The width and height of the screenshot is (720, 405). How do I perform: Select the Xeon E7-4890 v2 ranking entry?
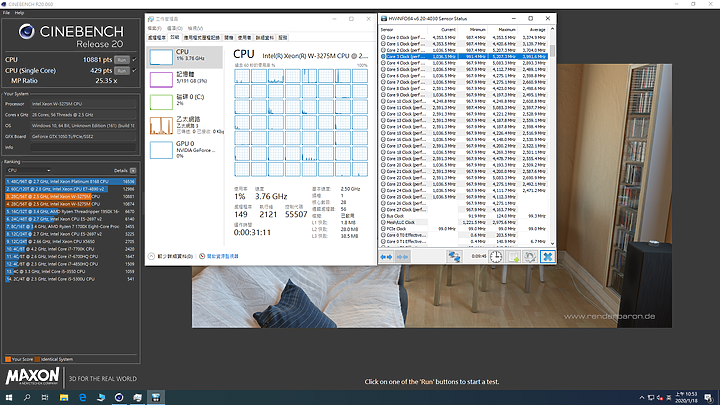click(x=71, y=189)
